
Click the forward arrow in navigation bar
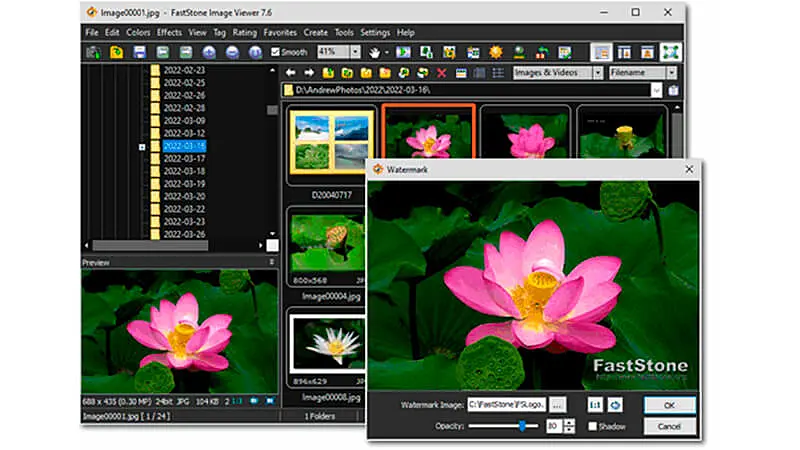(309, 73)
